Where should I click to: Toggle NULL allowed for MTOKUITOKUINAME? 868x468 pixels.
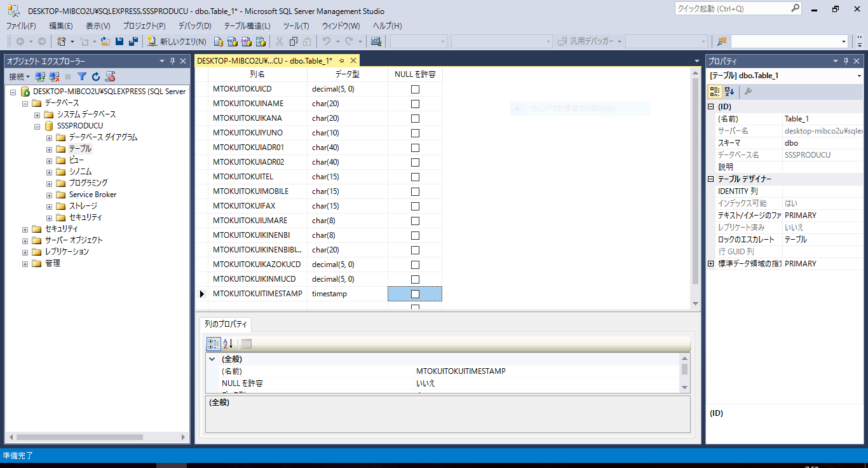pos(415,104)
